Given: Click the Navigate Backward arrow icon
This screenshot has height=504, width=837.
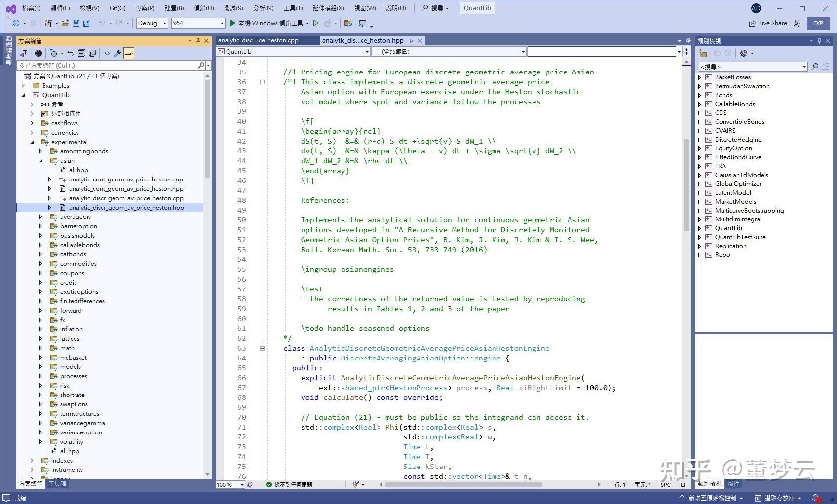Looking at the screenshot, I should [16, 23].
